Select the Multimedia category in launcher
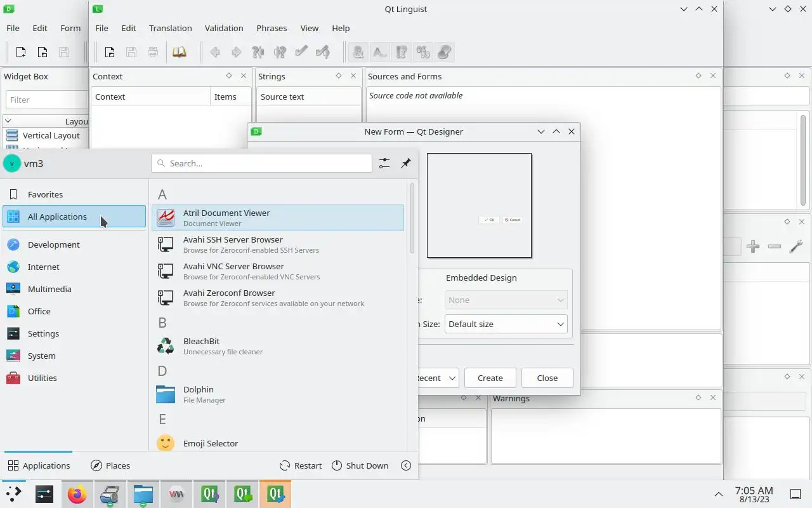The width and height of the screenshot is (812, 508). point(74,289)
